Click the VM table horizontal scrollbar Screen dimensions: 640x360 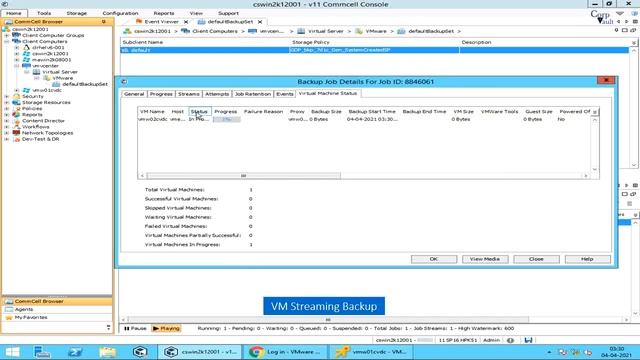pos(243,176)
